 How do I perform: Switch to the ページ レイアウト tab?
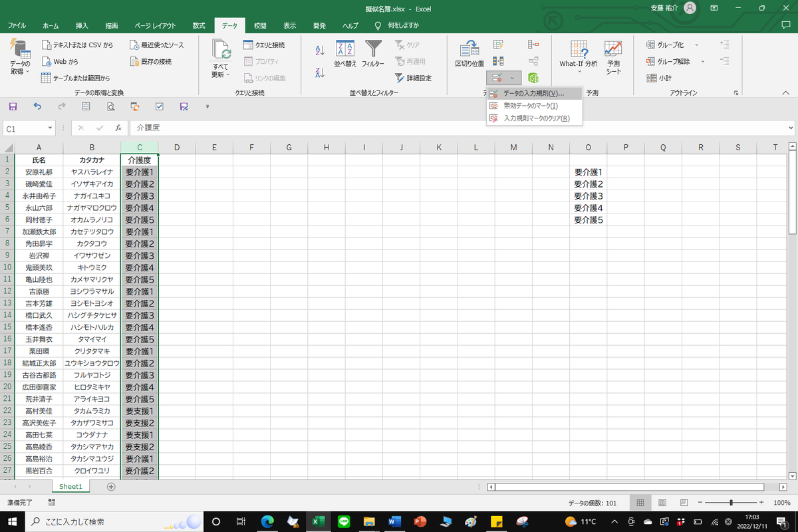pyautogui.click(x=155, y=26)
